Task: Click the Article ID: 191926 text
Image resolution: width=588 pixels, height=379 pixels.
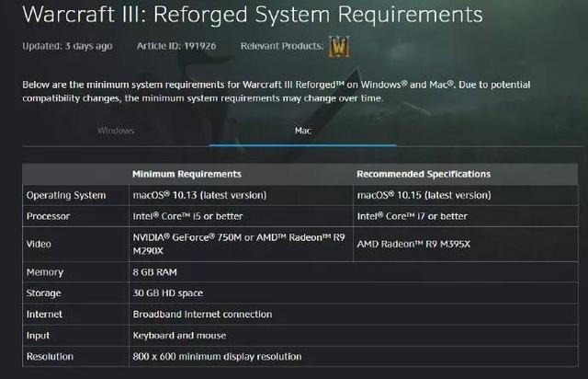Action: point(176,46)
